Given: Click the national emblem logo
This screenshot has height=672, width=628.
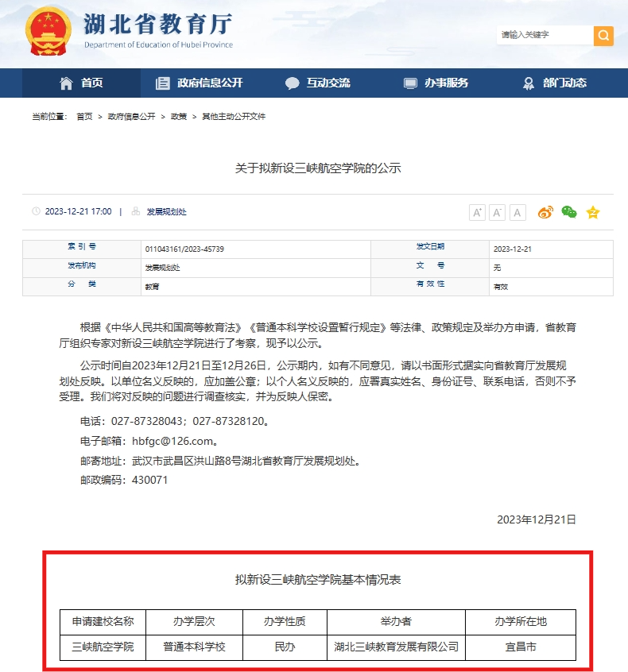Looking at the screenshot, I should point(48,31).
